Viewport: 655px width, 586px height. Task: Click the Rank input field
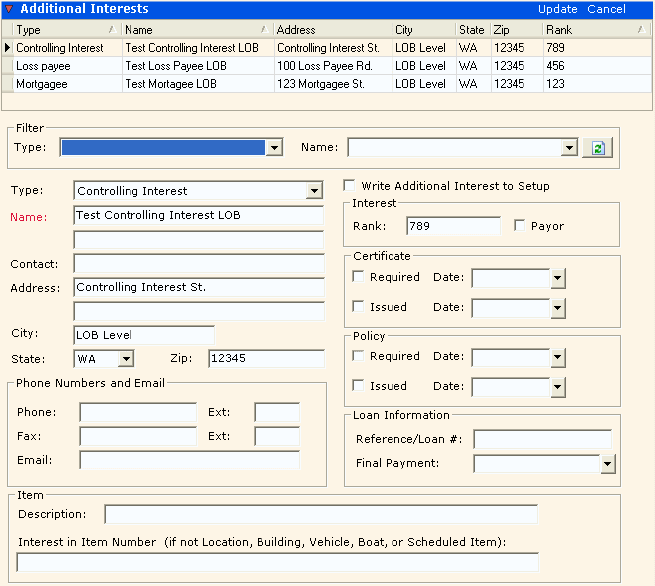pyautogui.click(x=452, y=226)
